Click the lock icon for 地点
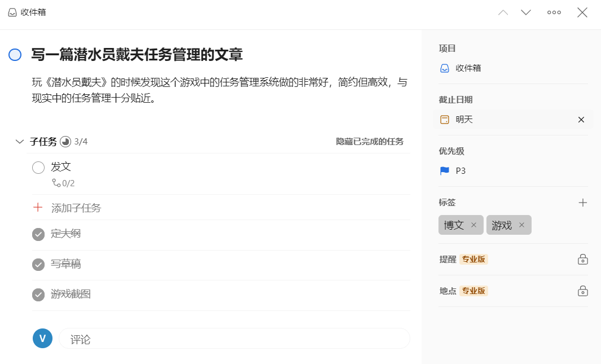The height and width of the screenshot is (364, 601). 582,291
